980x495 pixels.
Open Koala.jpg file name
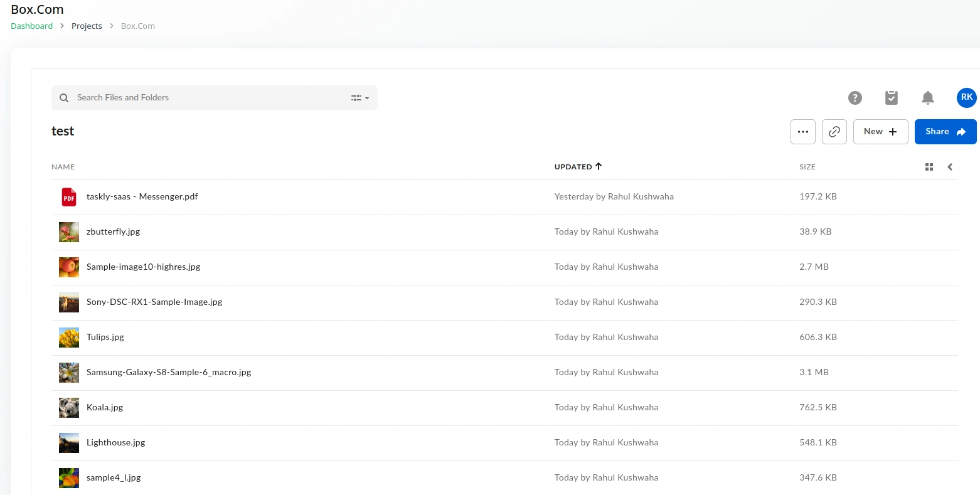105,407
